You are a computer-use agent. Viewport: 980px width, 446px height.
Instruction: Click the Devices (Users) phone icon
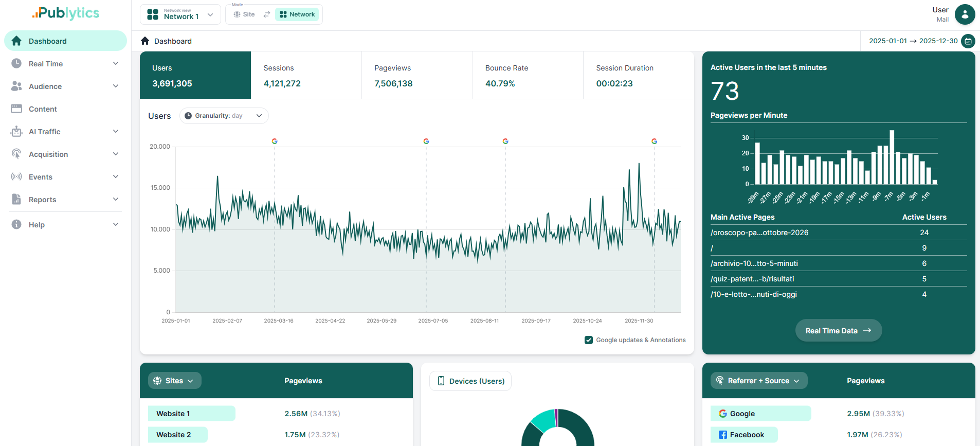point(441,381)
